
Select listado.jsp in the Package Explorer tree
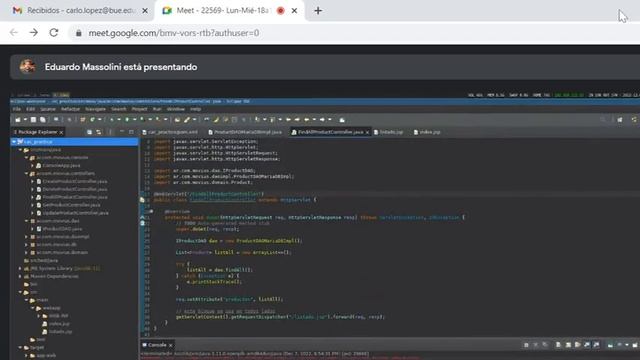[x=57, y=332]
